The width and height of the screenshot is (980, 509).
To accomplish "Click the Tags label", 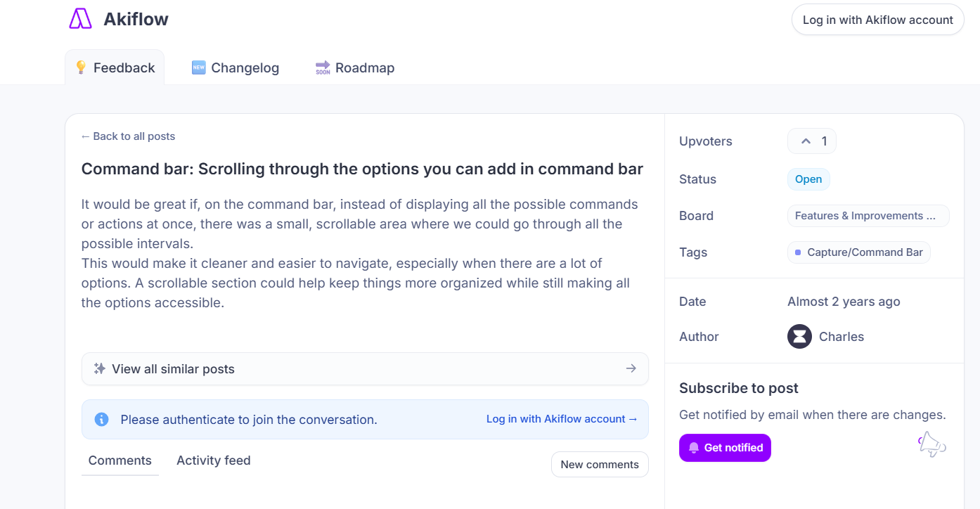I will coord(693,252).
